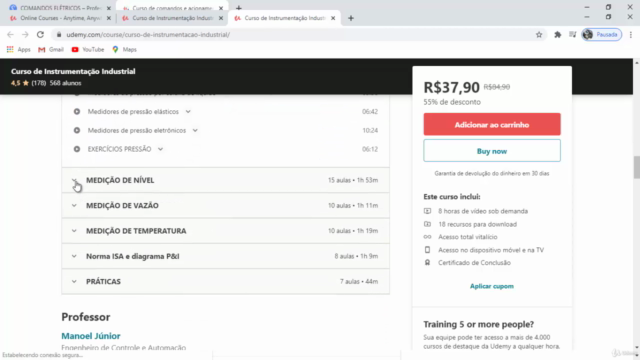Expand the Norma ISA e diagrama P&I chevron
This screenshot has height=360, width=640.
74,256
